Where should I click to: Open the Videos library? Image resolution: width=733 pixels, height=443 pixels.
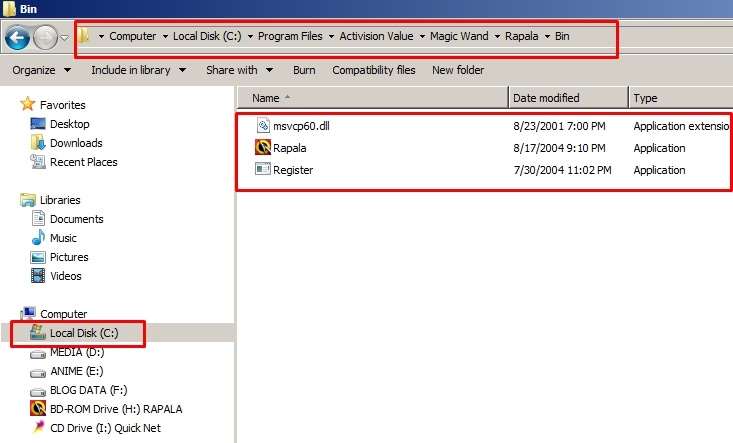click(x=65, y=276)
